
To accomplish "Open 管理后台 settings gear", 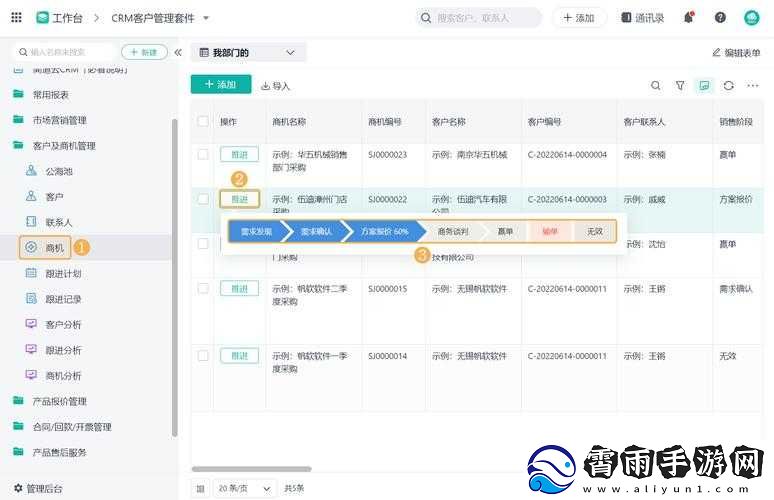I will (x=18, y=488).
